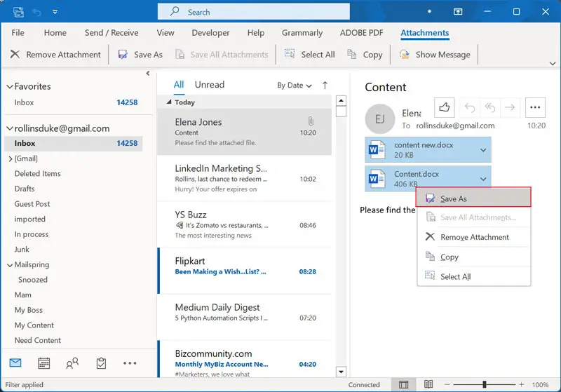
Task: Collapse the Favorites folder group
Action: (x=10, y=87)
